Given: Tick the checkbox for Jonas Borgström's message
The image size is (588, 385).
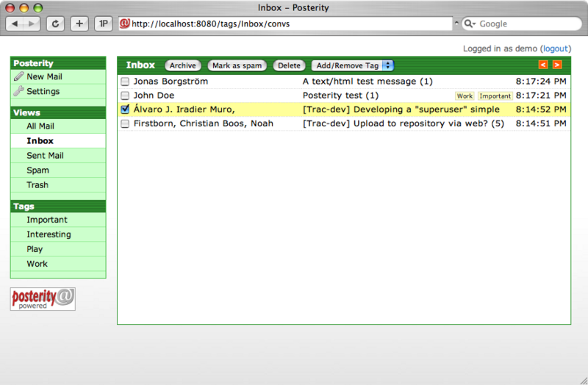Looking at the screenshot, I should (x=125, y=82).
